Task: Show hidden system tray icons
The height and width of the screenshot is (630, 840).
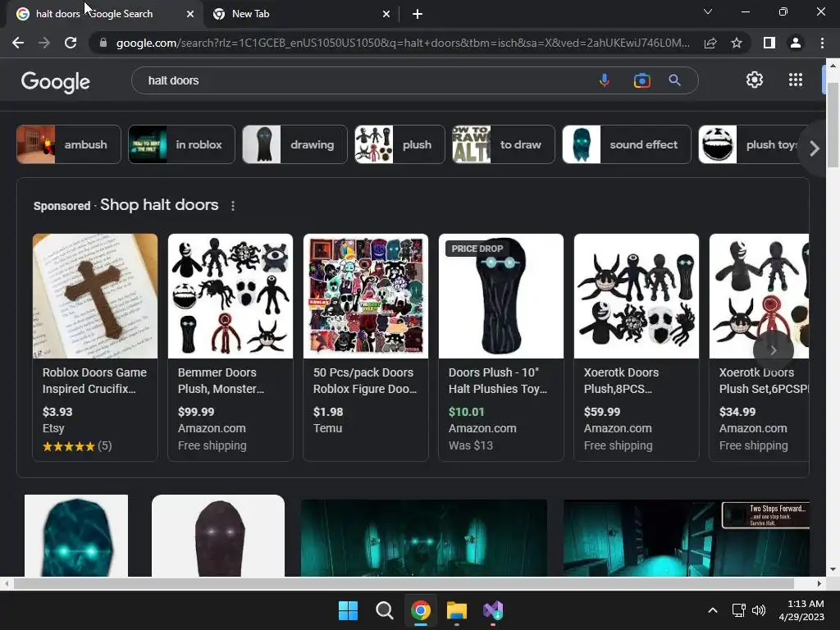Action: (x=713, y=610)
